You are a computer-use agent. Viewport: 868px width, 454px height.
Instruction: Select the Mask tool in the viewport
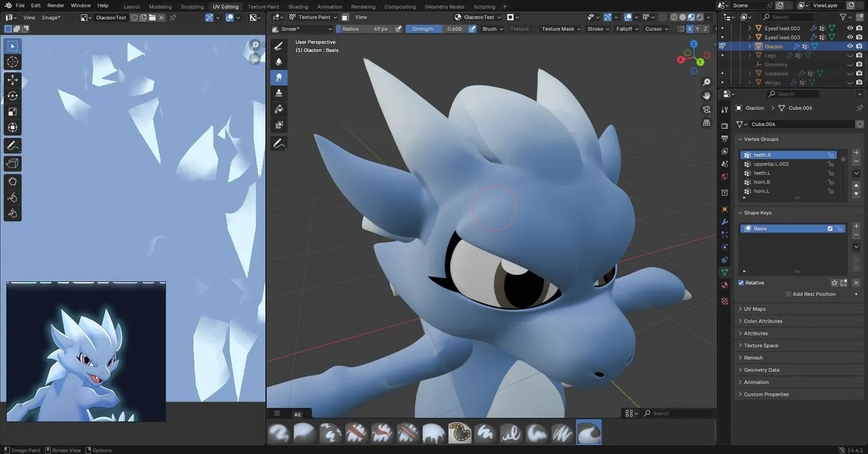(279, 125)
